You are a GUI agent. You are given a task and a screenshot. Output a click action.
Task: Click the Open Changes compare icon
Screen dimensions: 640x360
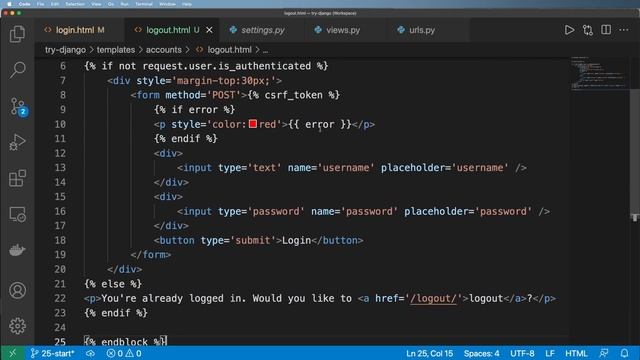588,30
